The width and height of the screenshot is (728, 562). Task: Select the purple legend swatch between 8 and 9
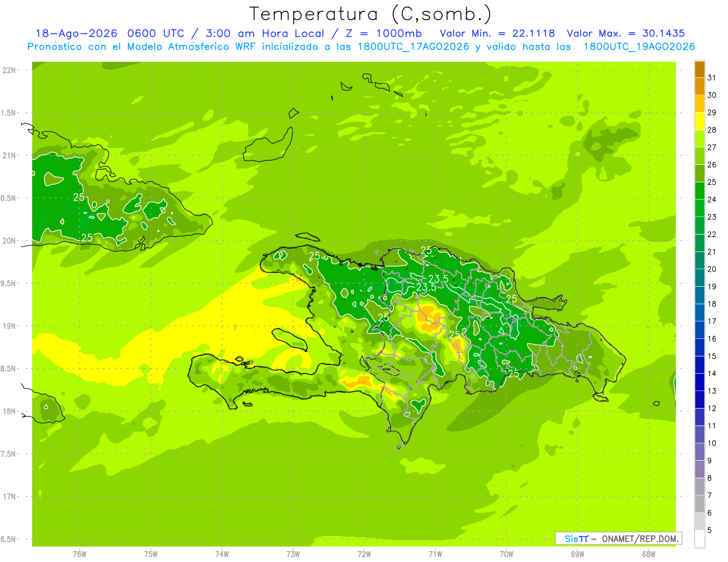pyautogui.click(x=699, y=469)
